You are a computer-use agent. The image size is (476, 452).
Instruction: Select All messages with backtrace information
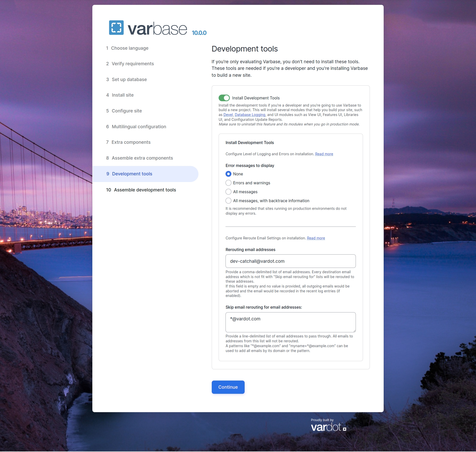click(228, 201)
